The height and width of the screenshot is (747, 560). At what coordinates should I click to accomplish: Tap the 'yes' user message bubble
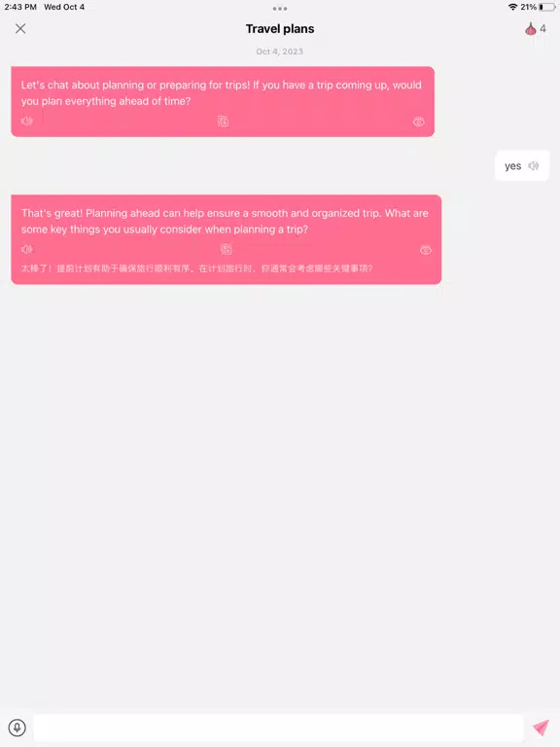(x=522, y=165)
